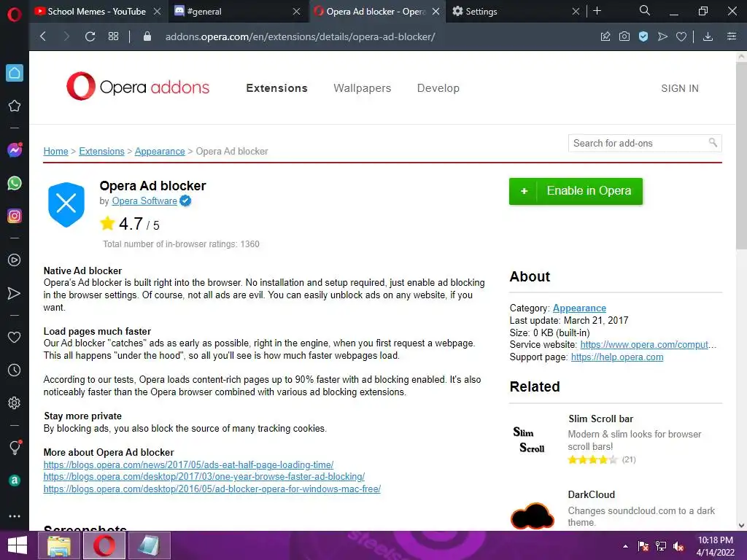Open Bookmarks star in sidebar
Screen dimensions: 747x560
(x=15, y=106)
